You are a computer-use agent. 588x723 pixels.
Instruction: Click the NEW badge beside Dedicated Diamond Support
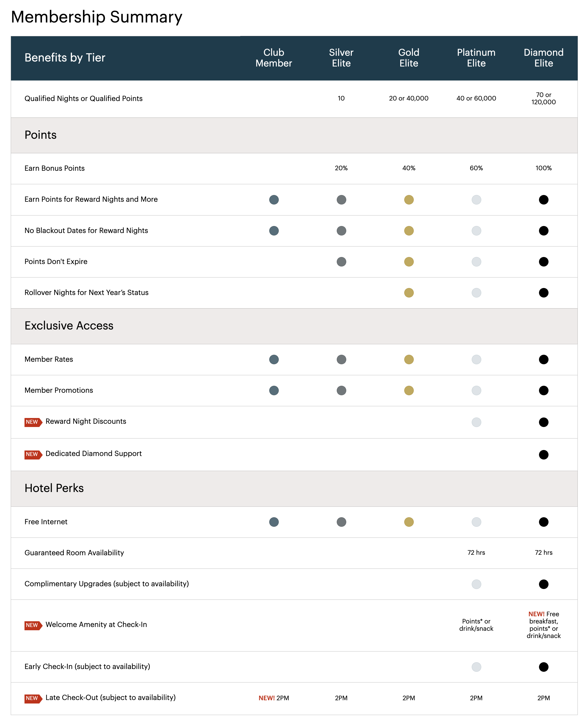coord(32,454)
